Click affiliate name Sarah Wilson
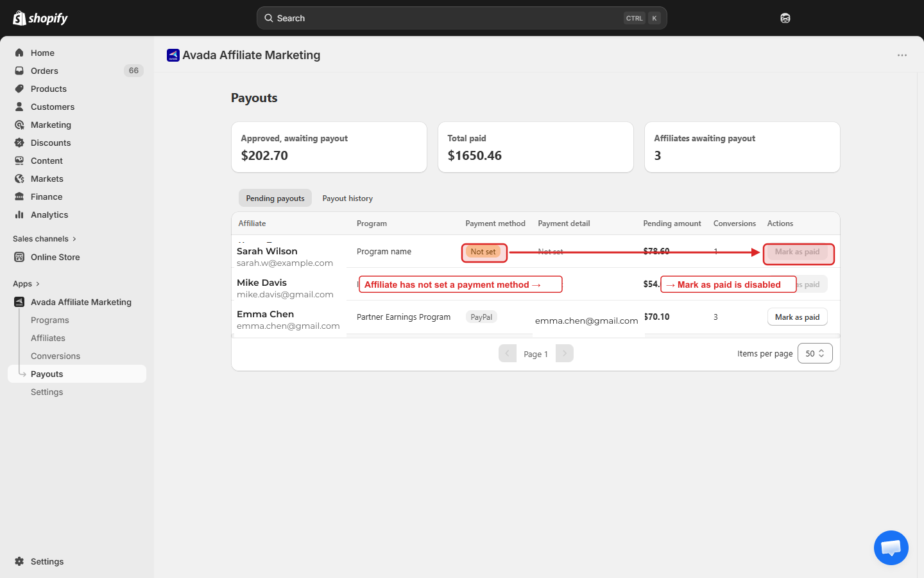This screenshot has width=924, height=578. coord(267,251)
